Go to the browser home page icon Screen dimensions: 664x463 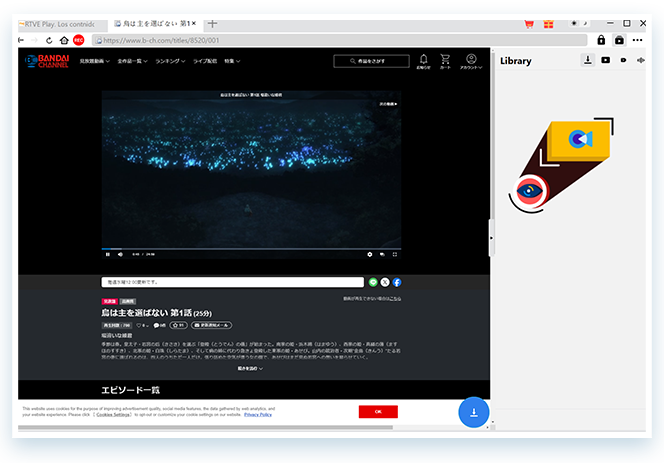tap(64, 40)
